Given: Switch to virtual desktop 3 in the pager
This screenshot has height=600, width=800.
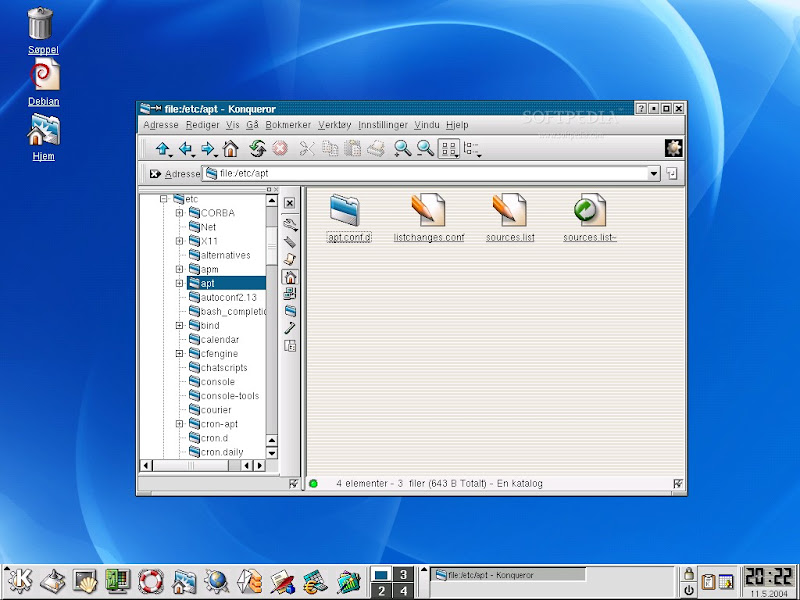Looking at the screenshot, I should pyautogui.click(x=402, y=573).
